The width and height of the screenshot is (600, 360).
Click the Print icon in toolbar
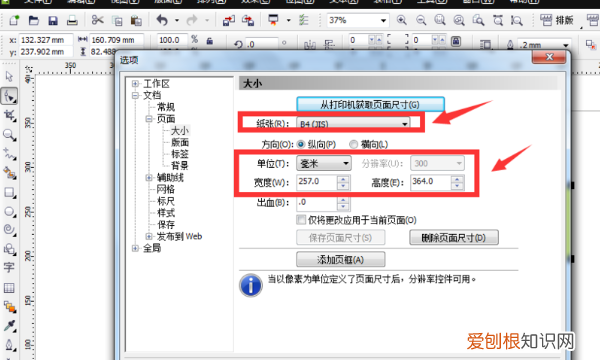click(72, 20)
